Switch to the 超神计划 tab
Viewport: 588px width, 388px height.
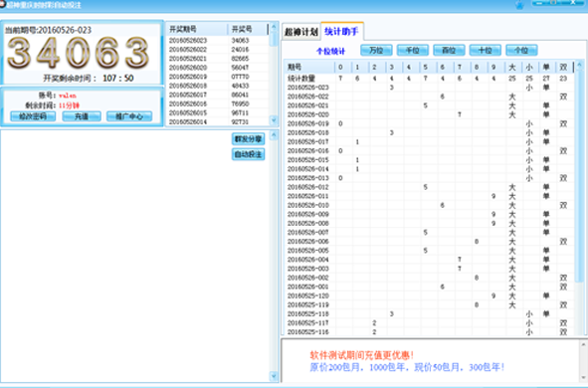point(301,32)
